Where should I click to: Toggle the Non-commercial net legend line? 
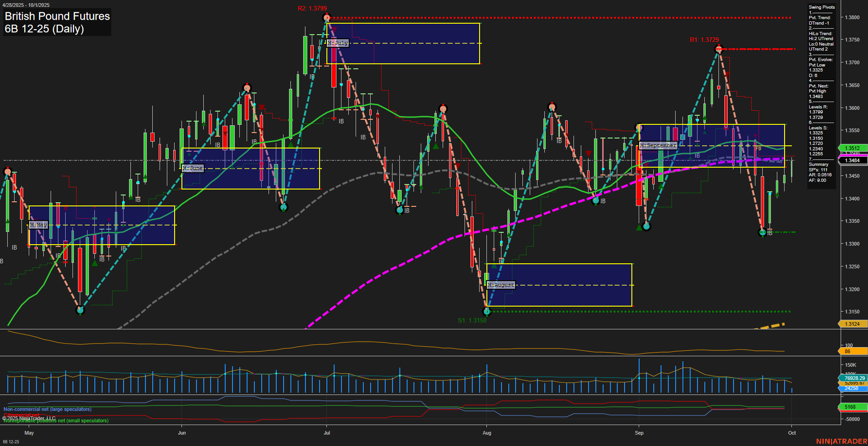tap(47, 409)
